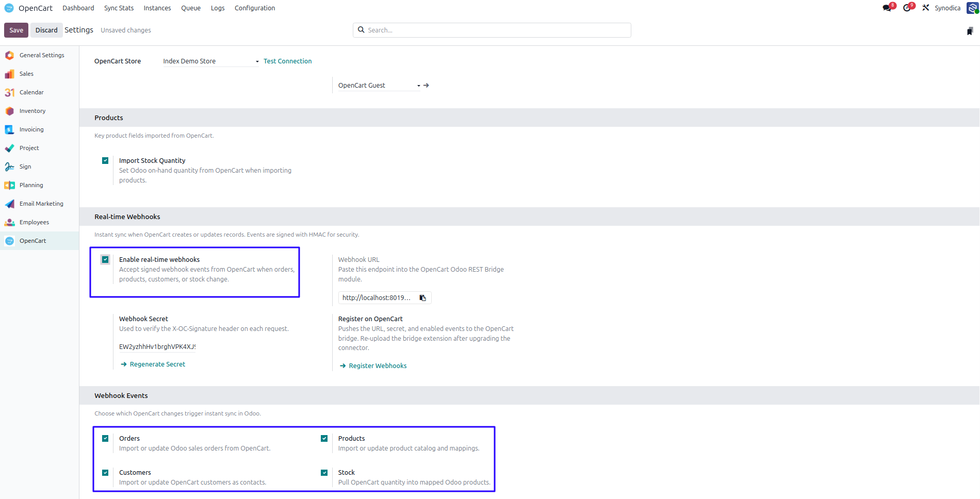
Task: Open the Calendar settings icon in sidebar
Action: [x=9, y=92]
